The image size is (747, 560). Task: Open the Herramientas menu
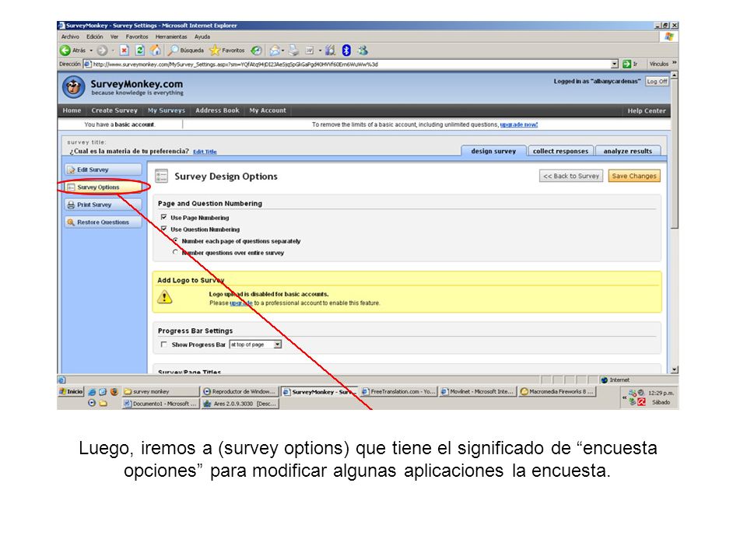pyautogui.click(x=171, y=37)
